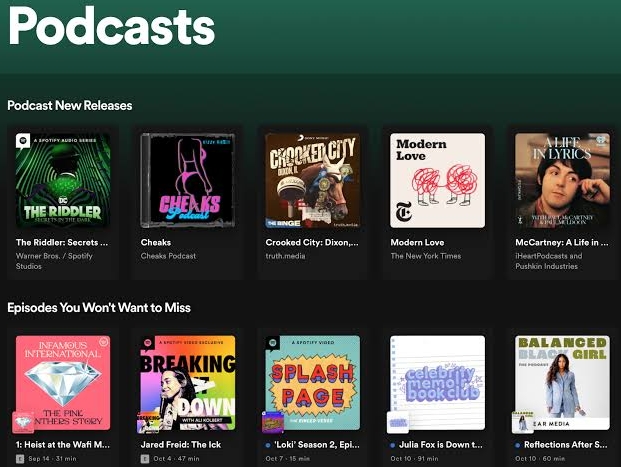
Task: Open The Riddler podcast cover art
Action: pos(63,180)
